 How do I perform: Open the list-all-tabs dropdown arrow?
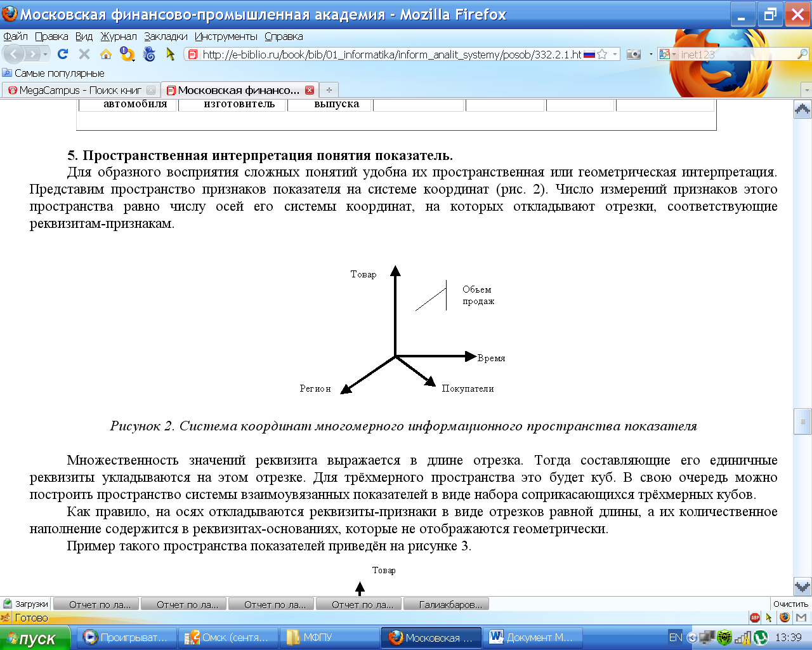806,90
